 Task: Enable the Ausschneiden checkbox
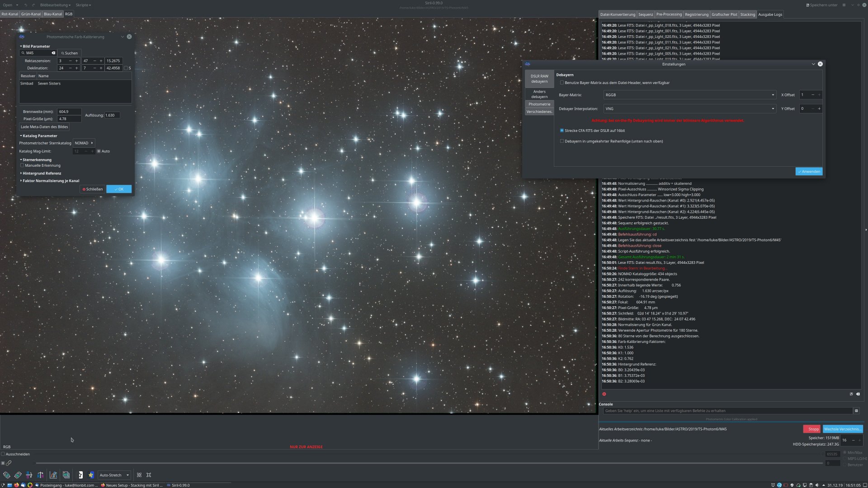3,454
